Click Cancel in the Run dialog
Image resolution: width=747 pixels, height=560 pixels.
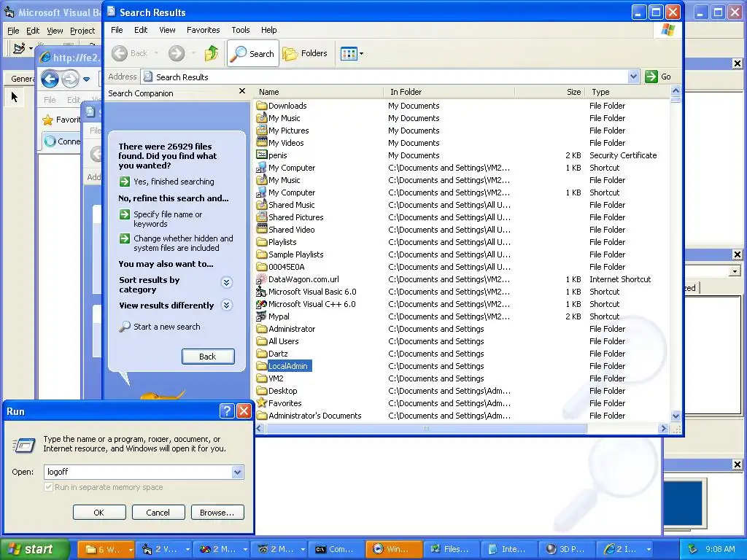pyautogui.click(x=158, y=513)
